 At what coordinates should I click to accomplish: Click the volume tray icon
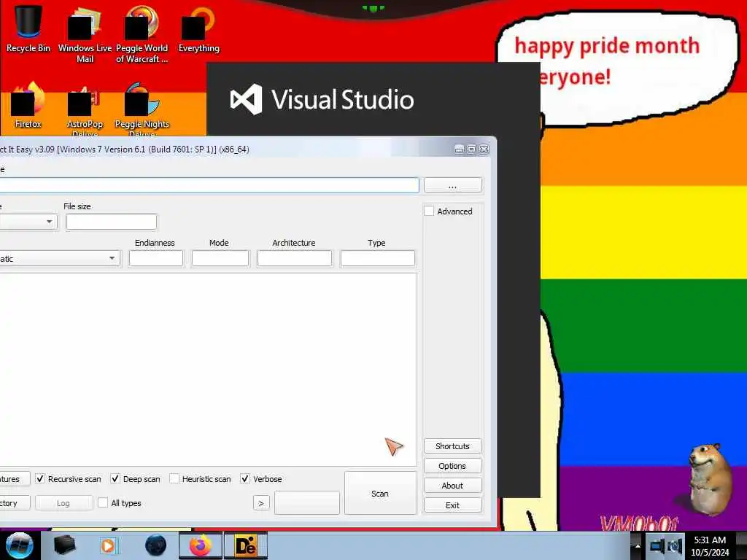click(x=675, y=546)
